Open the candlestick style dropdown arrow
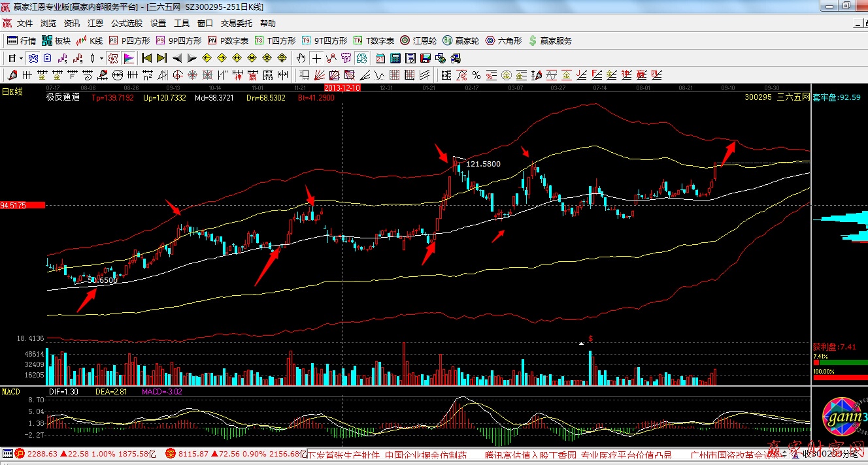This screenshot has width=868, height=465. coord(101,58)
